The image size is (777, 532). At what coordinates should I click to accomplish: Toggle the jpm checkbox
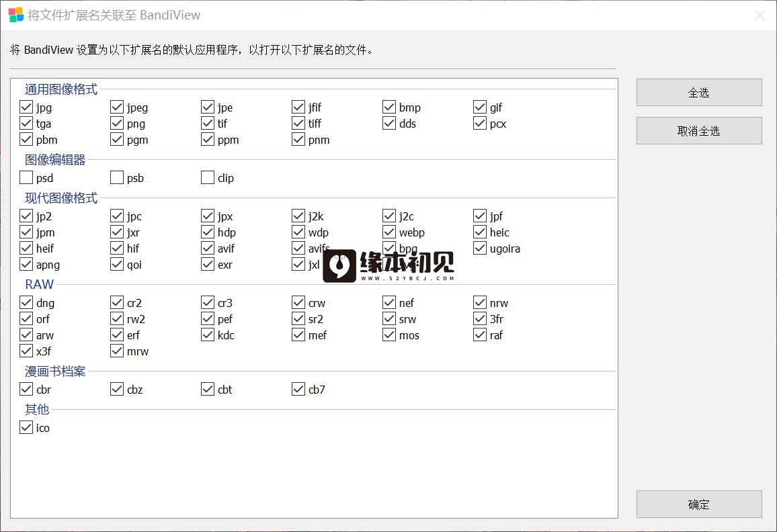click(26, 232)
